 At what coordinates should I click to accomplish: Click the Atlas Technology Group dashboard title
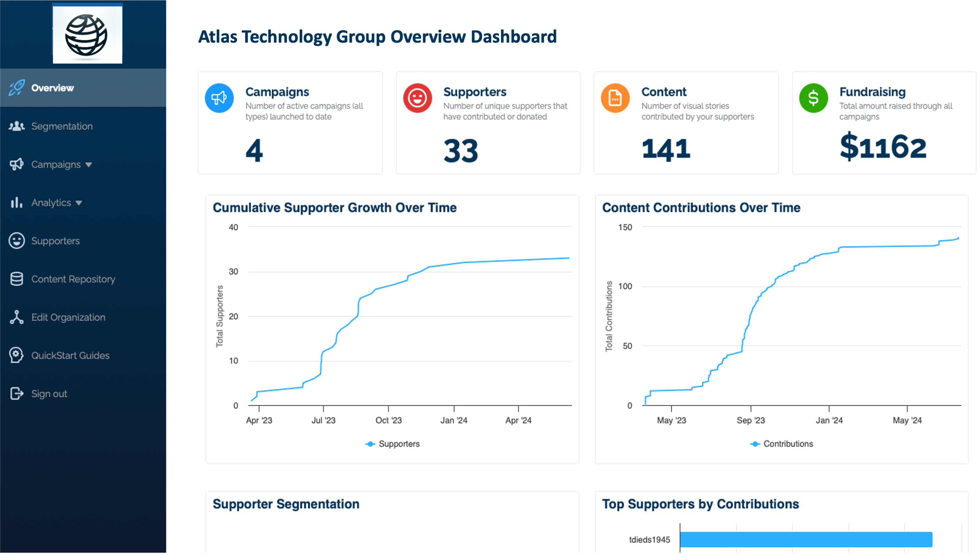tap(377, 37)
